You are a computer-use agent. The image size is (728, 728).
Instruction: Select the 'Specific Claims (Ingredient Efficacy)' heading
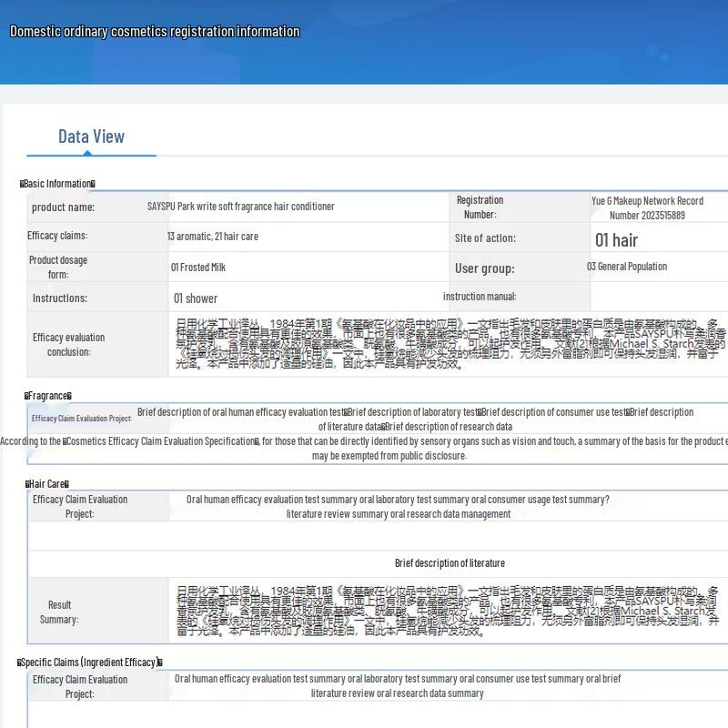click(x=89, y=662)
